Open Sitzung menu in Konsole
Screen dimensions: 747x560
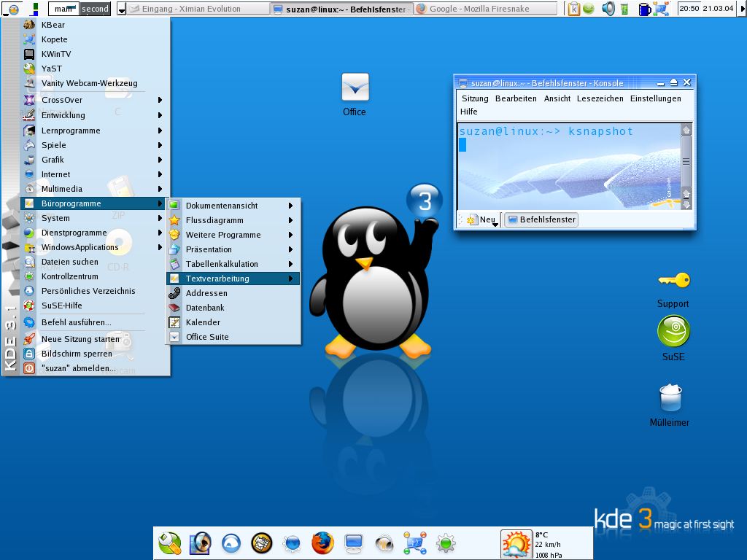click(x=475, y=98)
